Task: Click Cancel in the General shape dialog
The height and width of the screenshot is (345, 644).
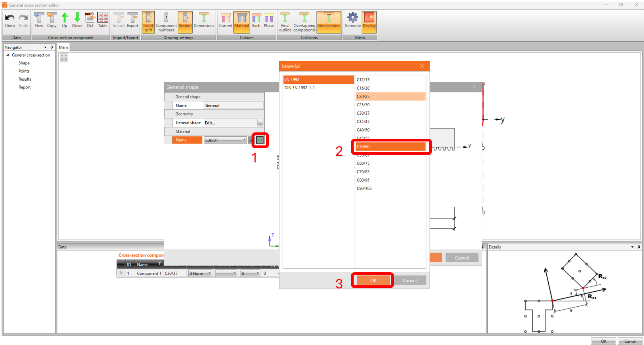Action: [462, 258]
